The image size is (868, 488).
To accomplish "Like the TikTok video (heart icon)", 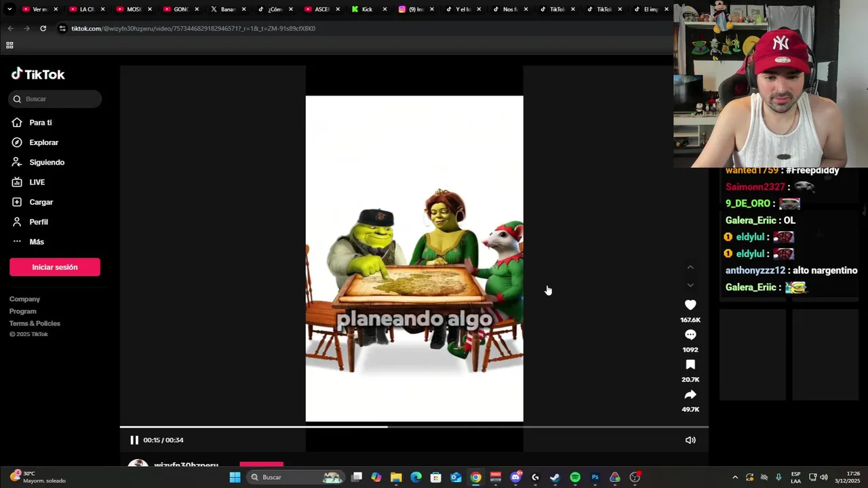I will (690, 305).
